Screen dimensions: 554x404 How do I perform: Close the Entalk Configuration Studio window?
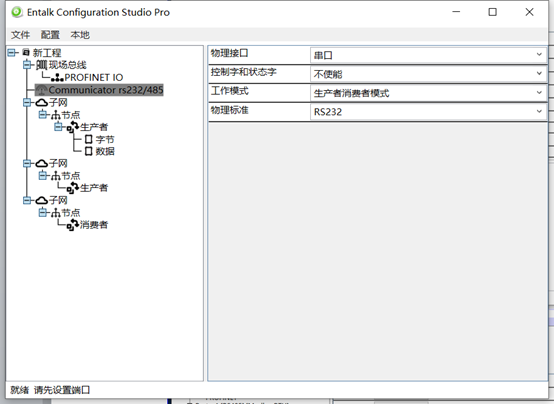point(529,12)
